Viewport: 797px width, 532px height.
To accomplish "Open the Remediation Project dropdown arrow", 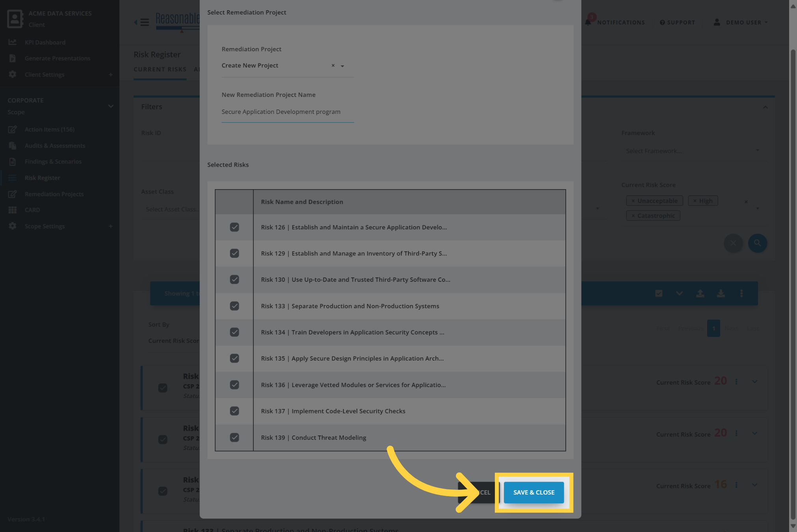I will coord(342,66).
